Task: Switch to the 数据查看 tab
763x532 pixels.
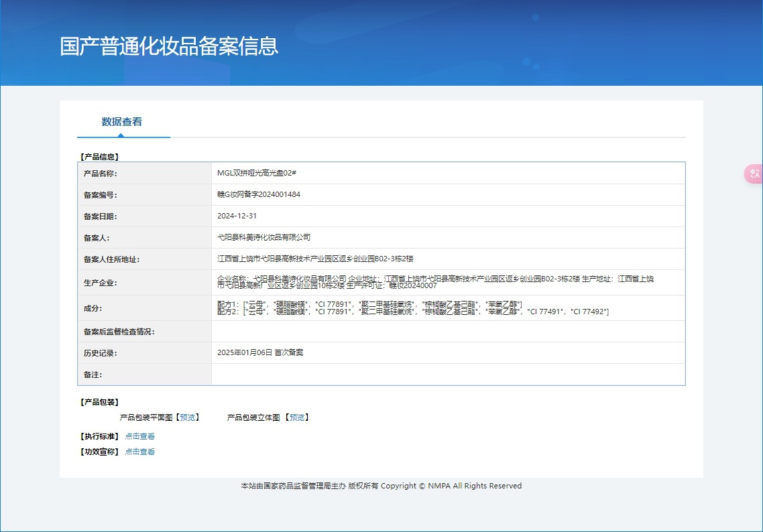Action: pyautogui.click(x=121, y=121)
